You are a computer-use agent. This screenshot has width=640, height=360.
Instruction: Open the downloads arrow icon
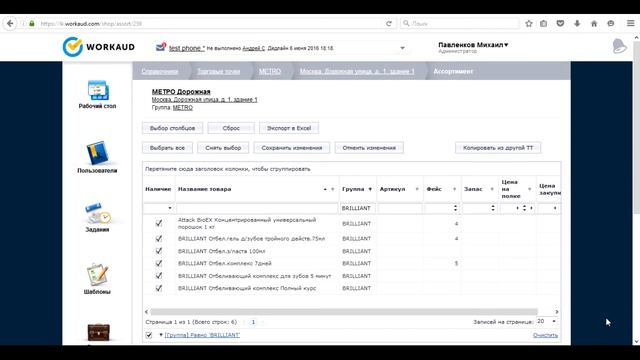click(577, 24)
